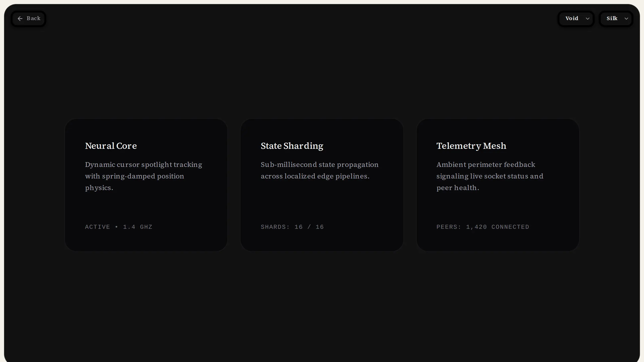This screenshot has height=362, width=644.
Task: Select the Neural Core card heading
Action: 111,146
